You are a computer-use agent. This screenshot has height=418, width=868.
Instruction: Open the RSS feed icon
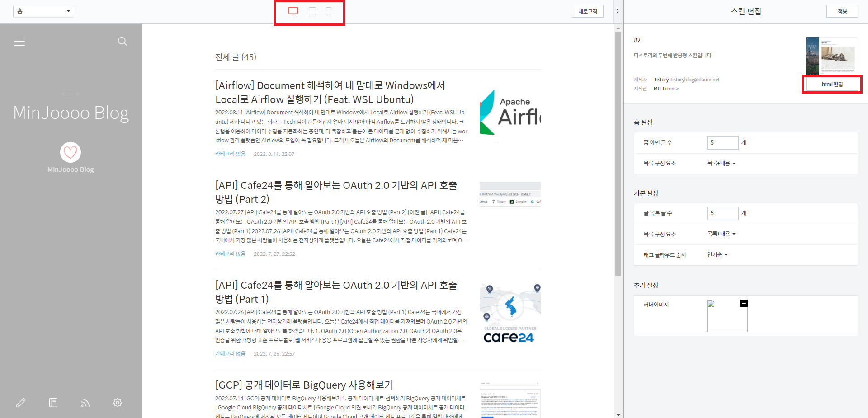click(85, 403)
